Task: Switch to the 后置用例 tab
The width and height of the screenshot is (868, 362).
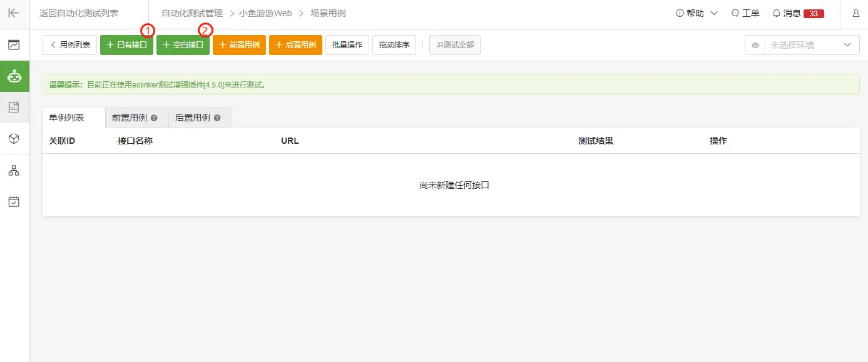Action: pyautogui.click(x=200, y=118)
